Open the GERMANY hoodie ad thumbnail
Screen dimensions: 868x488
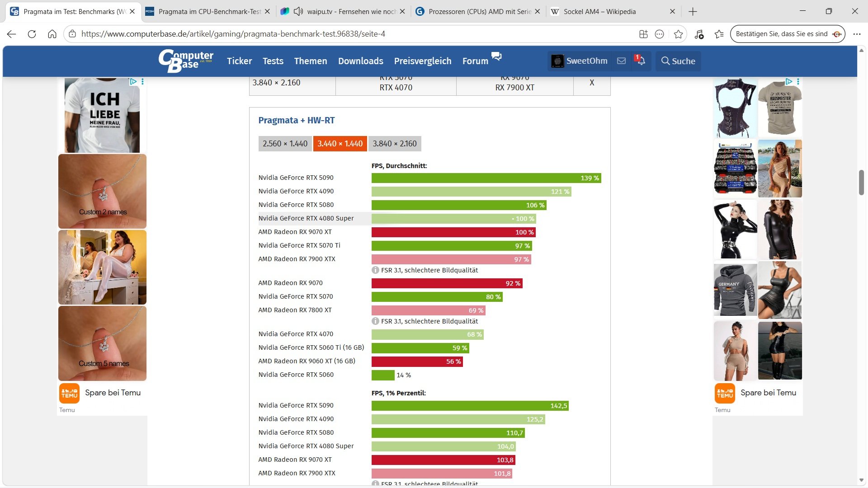pyautogui.click(x=735, y=290)
